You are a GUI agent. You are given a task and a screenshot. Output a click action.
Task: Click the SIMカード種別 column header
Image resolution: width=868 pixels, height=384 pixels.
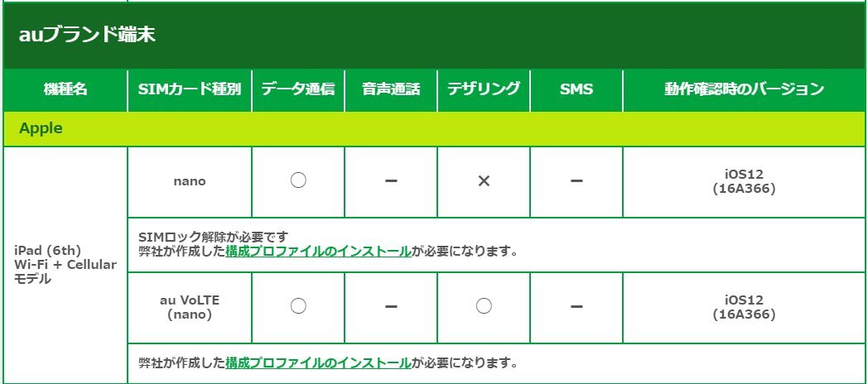190,90
